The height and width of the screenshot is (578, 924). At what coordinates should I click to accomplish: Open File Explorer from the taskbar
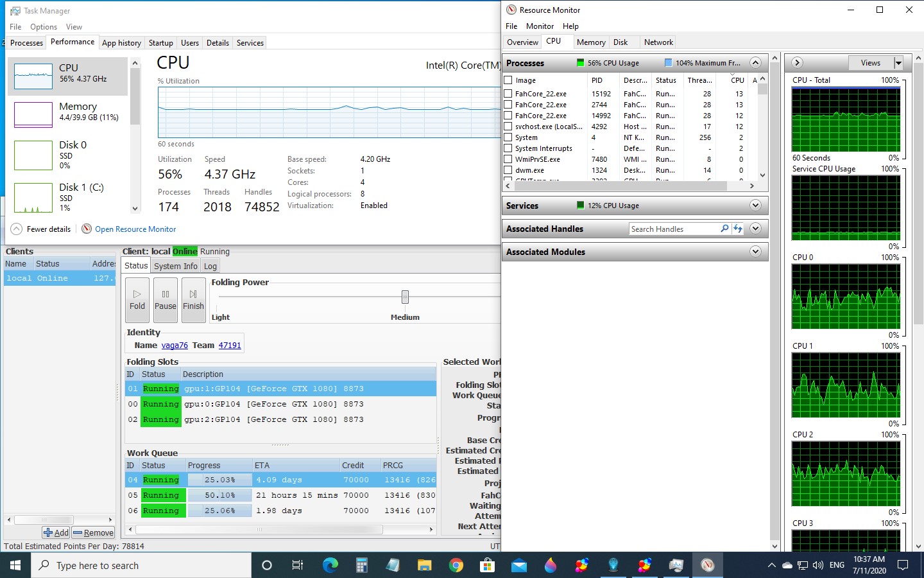[424, 565]
